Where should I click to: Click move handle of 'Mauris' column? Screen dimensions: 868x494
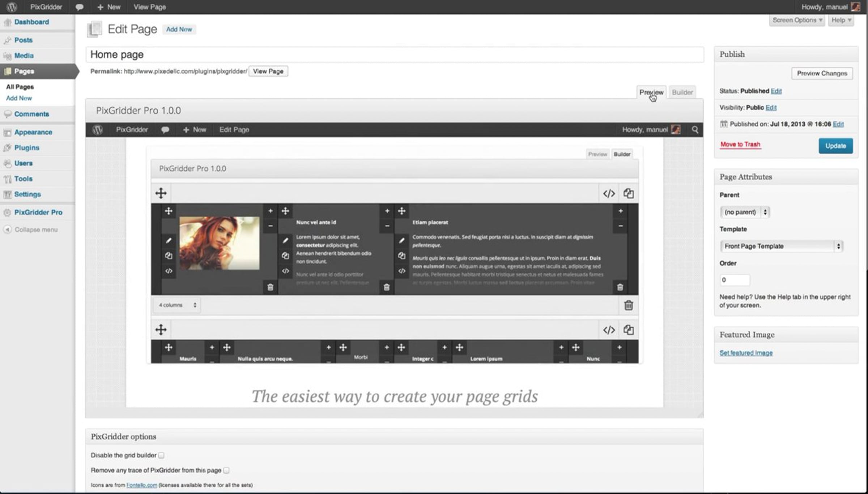[x=169, y=348]
